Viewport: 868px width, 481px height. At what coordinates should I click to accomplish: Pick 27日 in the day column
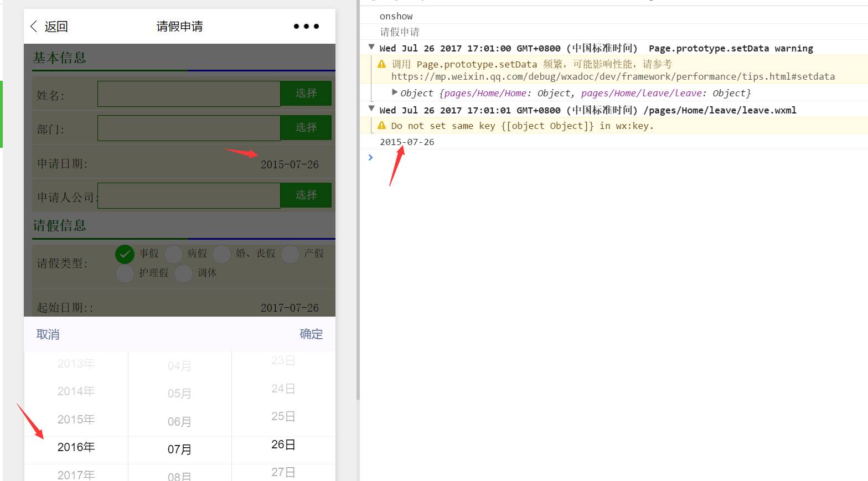(x=283, y=472)
